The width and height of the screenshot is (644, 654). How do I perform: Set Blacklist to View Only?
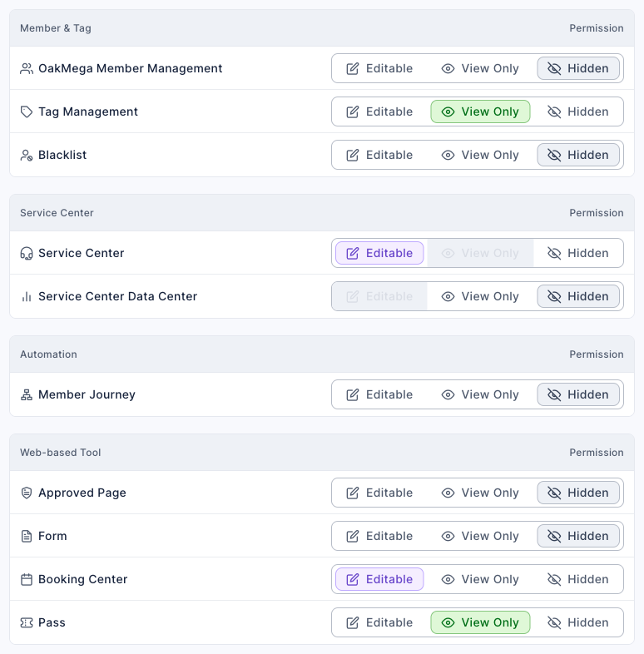click(x=480, y=155)
